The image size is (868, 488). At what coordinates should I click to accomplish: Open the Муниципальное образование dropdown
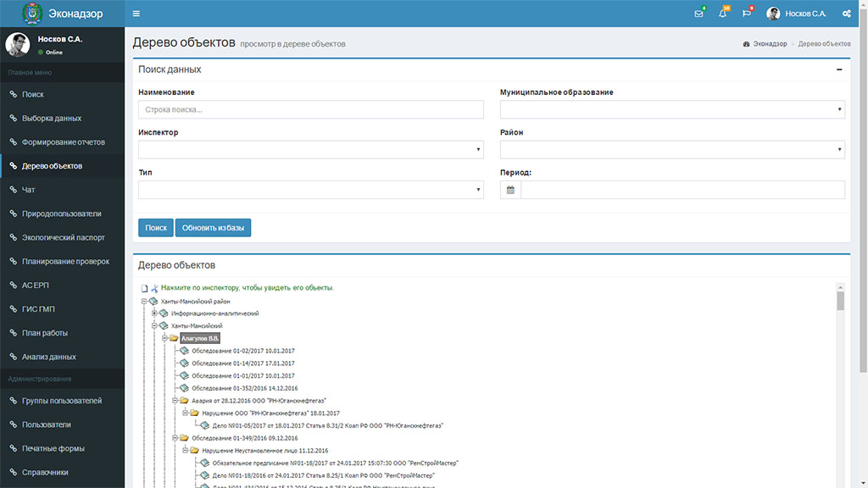[x=672, y=109]
